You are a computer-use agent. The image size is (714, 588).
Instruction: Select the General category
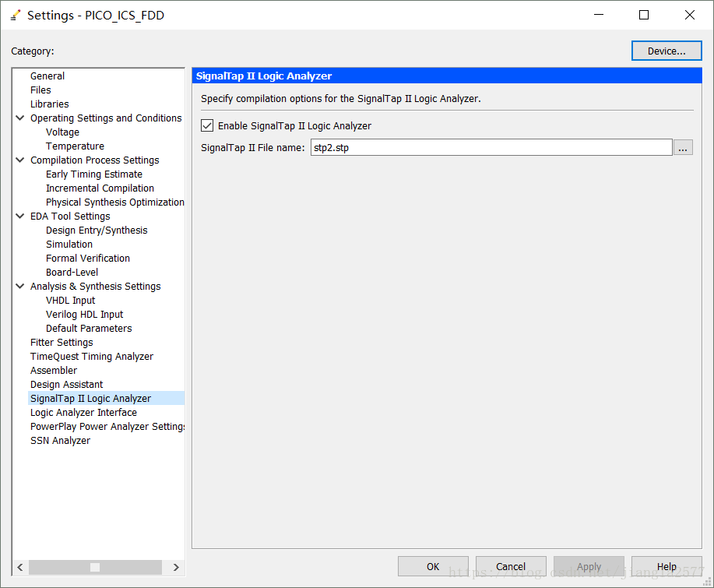coord(47,76)
